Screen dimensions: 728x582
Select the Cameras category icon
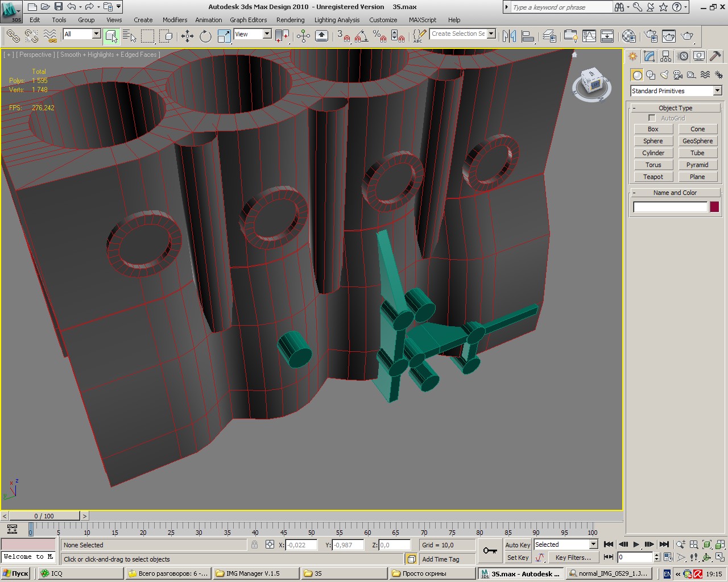pos(678,75)
